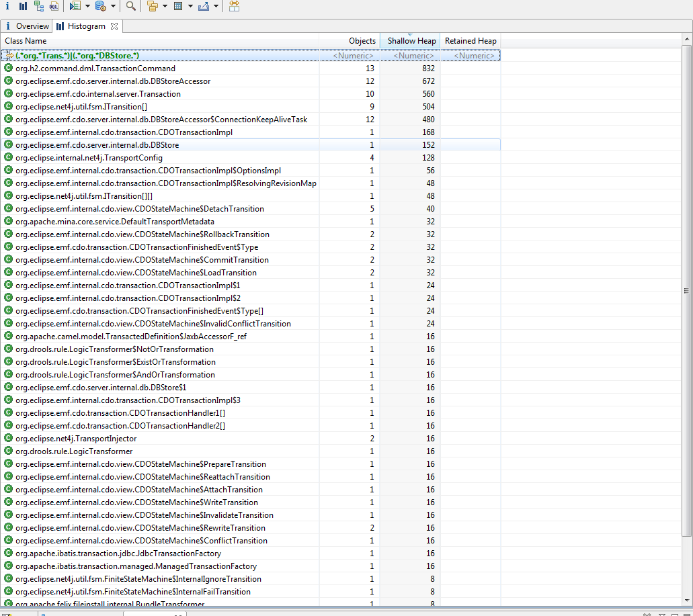This screenshot has width=693, height=616.
Task: Select the CDOStateMachine$PrepareTransition row
Action: [x=251, y=464]
